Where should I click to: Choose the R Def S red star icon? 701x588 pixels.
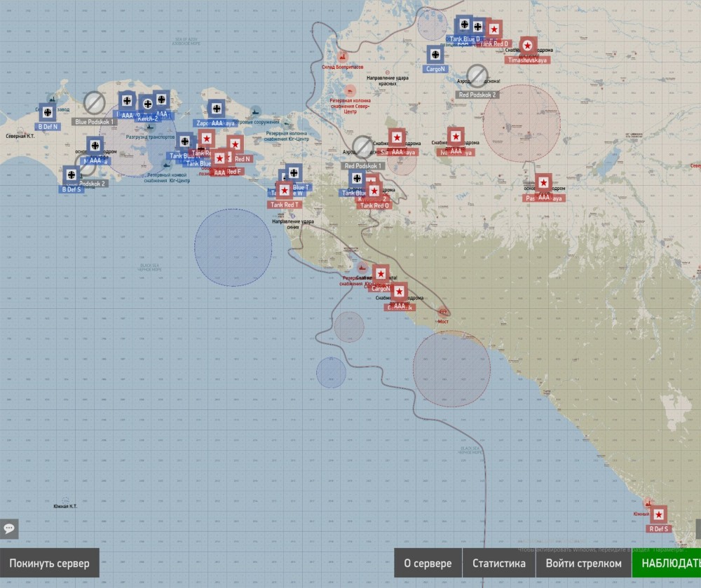(658, 514)
